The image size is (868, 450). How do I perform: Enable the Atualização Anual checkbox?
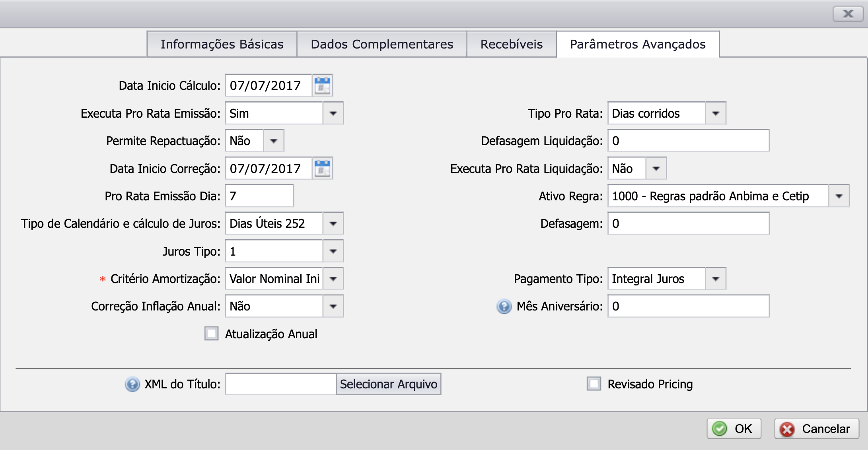tap(211, 334)
